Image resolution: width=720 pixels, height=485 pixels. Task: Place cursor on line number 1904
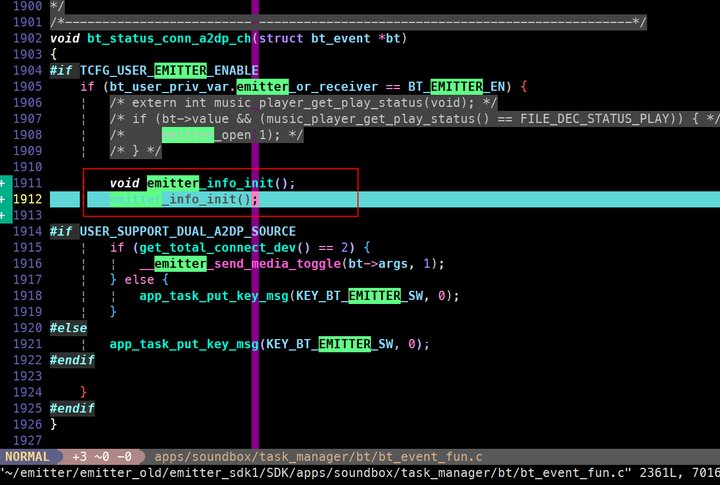click(28, 71)
